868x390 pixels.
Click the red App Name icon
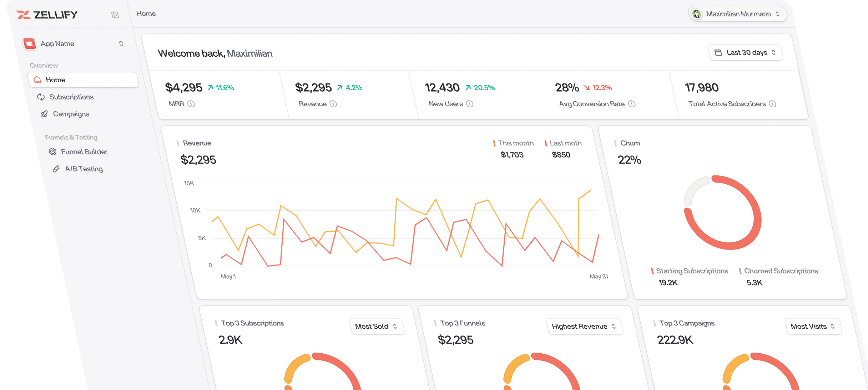click(x=30, y=43)
